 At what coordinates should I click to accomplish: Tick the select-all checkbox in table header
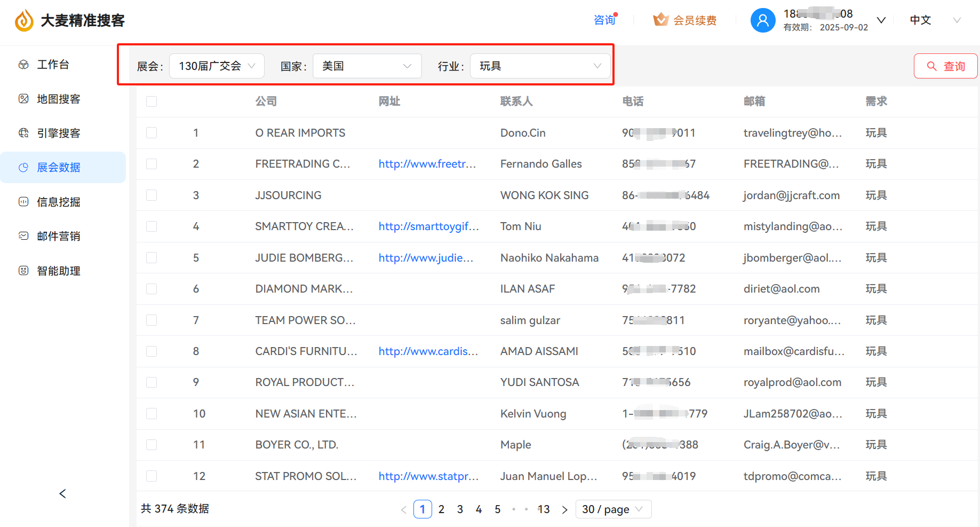pyautogui.click(x=152, y=101)
